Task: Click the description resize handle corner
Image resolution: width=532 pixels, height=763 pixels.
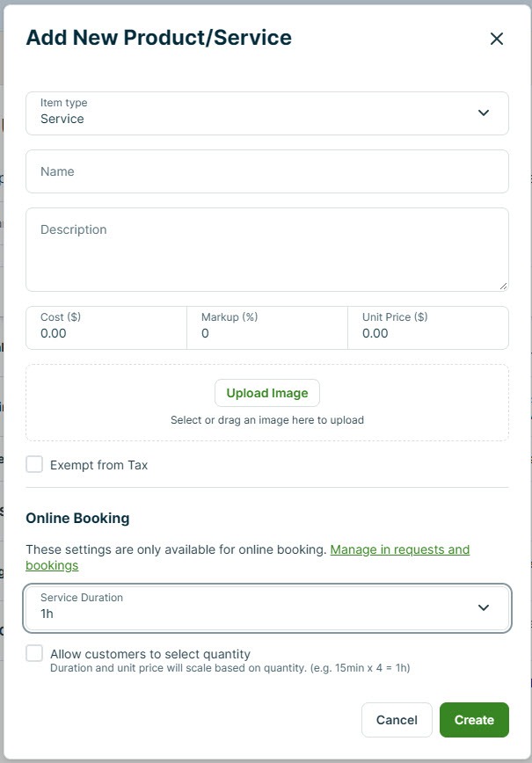Action: 503,287
